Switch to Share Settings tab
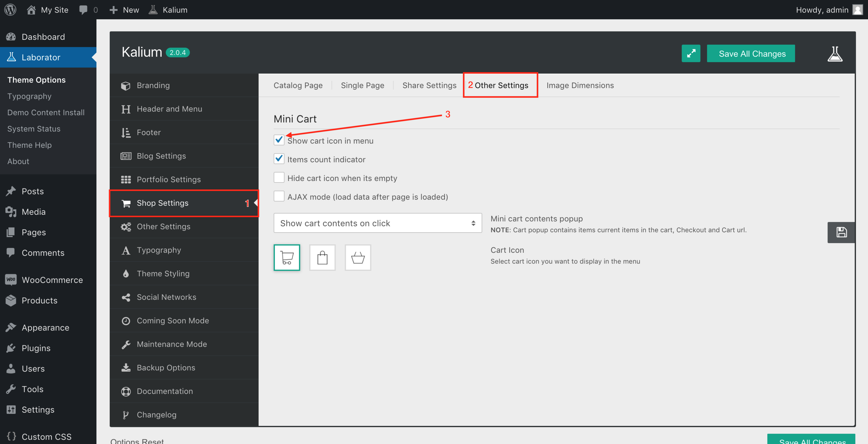The height and width of the screenshot is (444, 868). pyautogui.click(x=429, y=85)
